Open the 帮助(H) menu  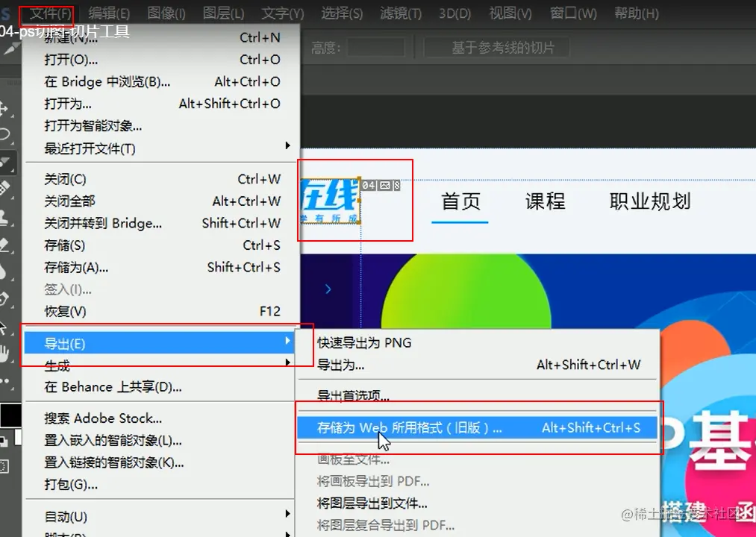(x=637, y=13)
